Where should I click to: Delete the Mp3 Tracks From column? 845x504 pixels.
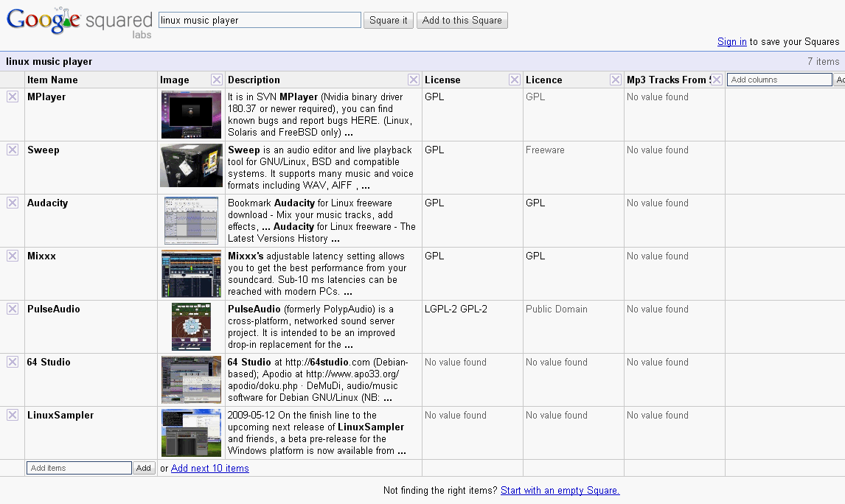[x=717, y=80]
